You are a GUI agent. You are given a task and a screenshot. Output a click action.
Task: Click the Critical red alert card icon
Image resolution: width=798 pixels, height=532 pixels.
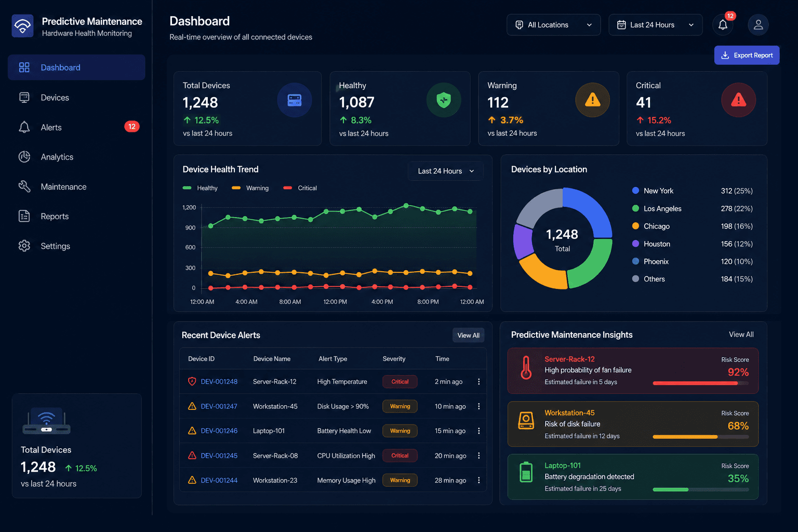click(738, 100)
